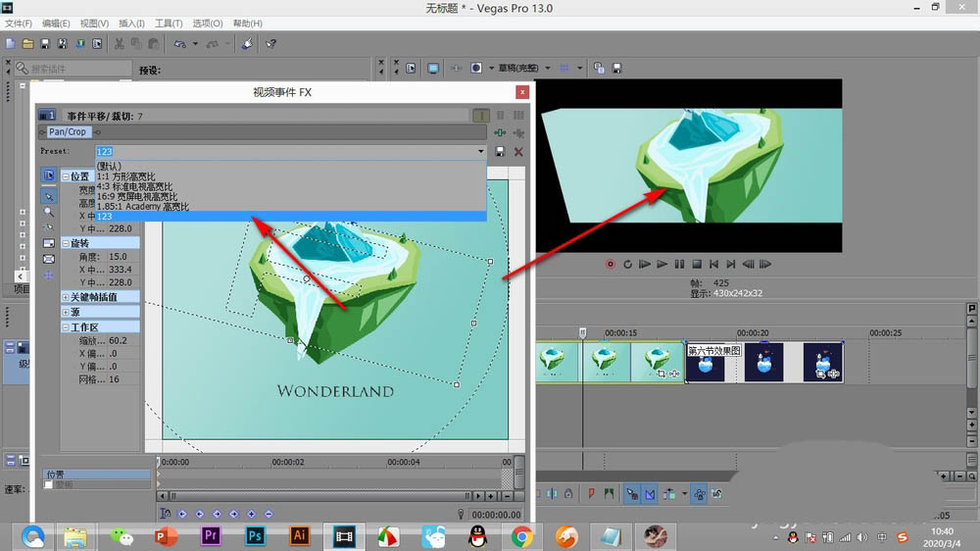Open the Undo history dropdown arrow
980x551 pixels.
tap(195, 44)
